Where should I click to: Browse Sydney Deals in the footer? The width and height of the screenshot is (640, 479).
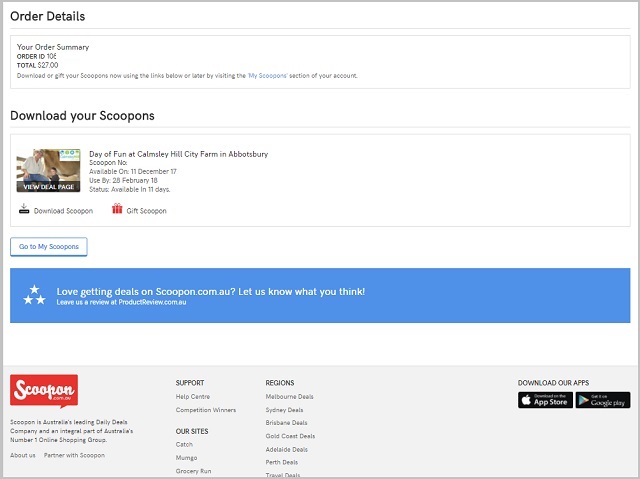click(x=284, y=410)
